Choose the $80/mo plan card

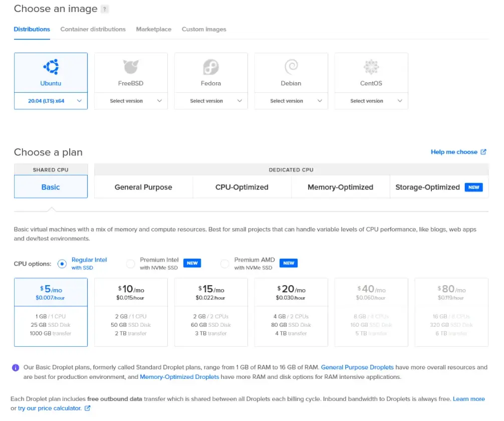pyautogui.click(x=451, y=312)
